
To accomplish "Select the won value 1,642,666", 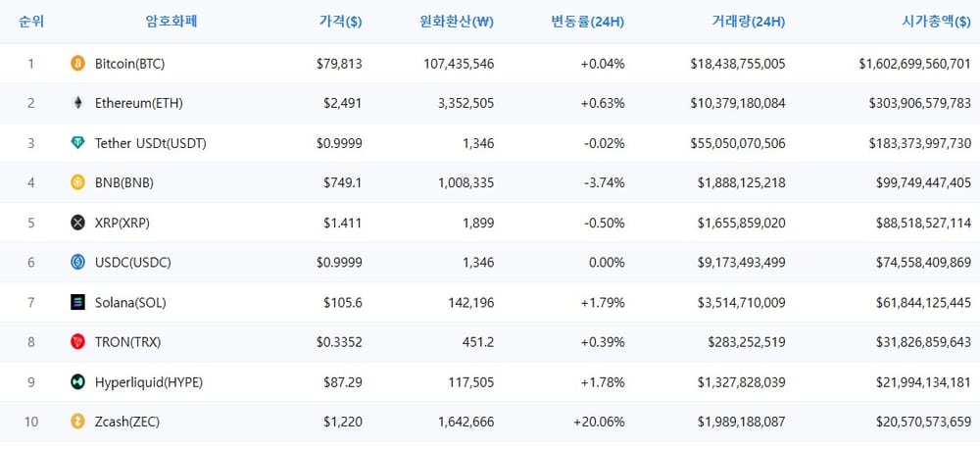I will tap(465, 422).
